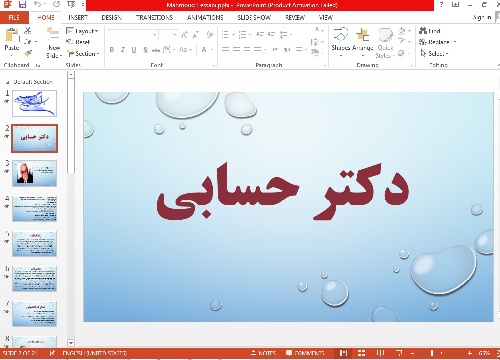The image size is (500, 360).
Task: Open the spell check status bar icon
Action: [52, 353]
